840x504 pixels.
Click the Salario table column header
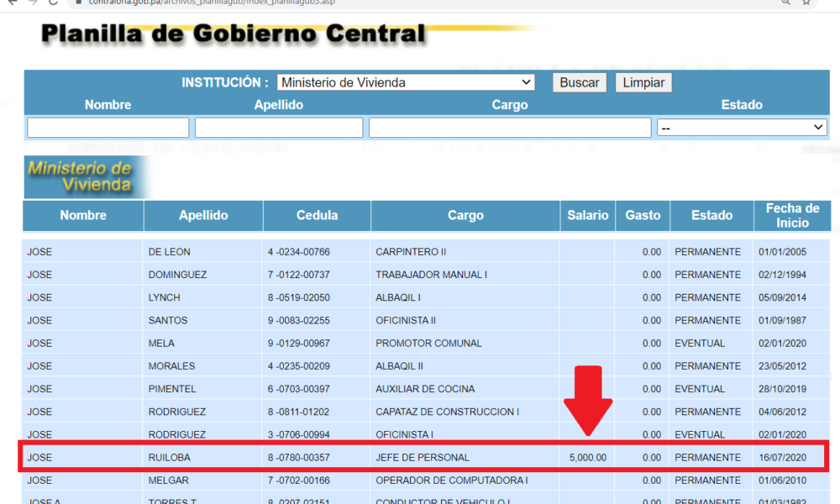(x=588, y=215)
